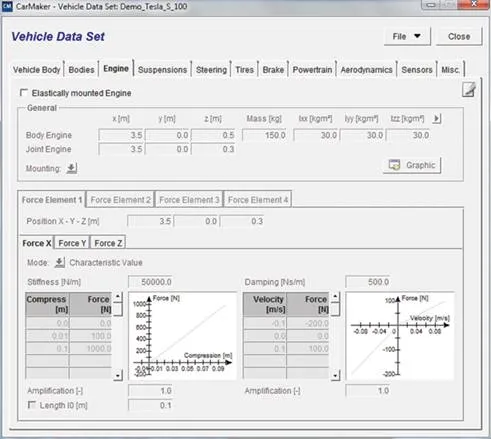Switch to the Brake tab

(273, 70)
